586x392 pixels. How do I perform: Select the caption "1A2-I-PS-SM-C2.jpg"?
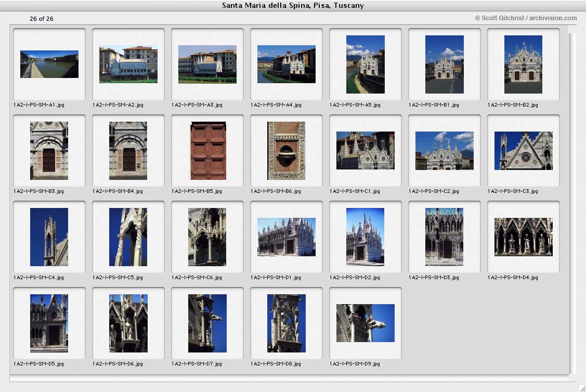coord(434,191)
